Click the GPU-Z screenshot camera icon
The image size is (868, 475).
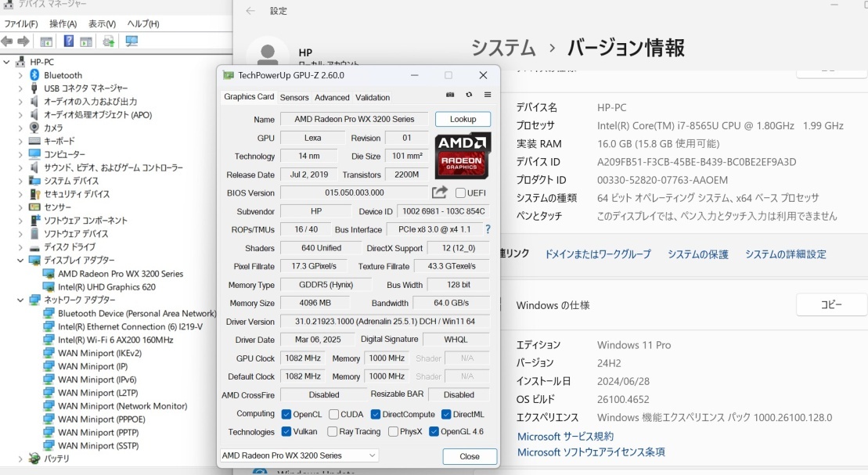tap(450, 95)
